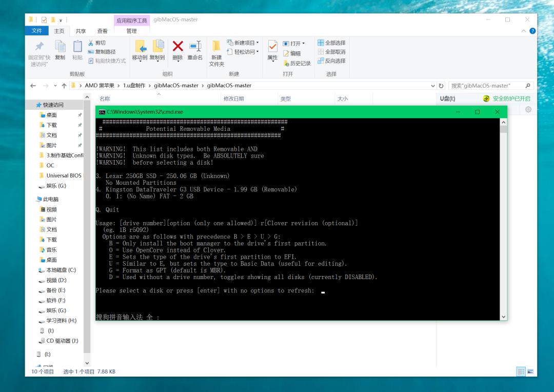Click the settings gear near U盘 panel
This screenshot has width=554, height=392.
click(x=528, y=110)
